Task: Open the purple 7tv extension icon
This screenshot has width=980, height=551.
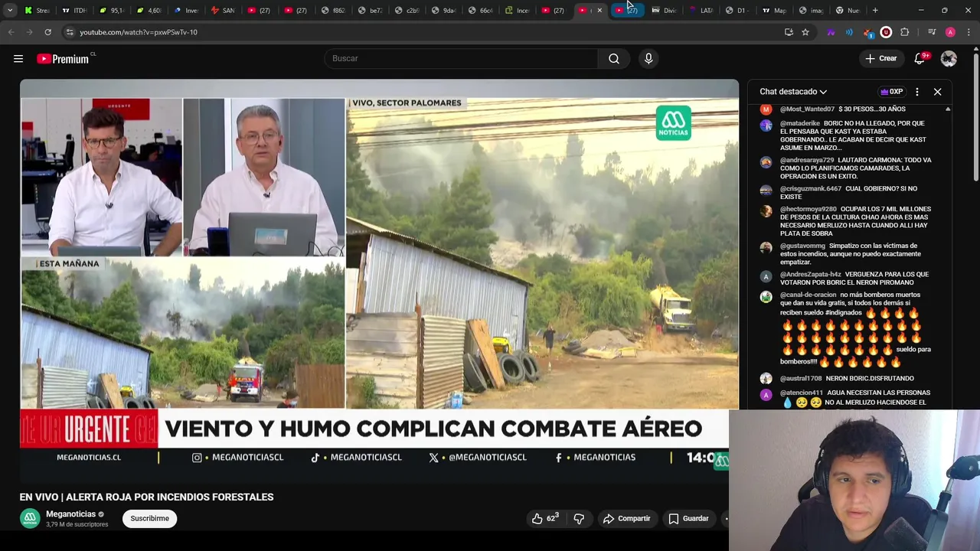Action: tap(831, 32)
